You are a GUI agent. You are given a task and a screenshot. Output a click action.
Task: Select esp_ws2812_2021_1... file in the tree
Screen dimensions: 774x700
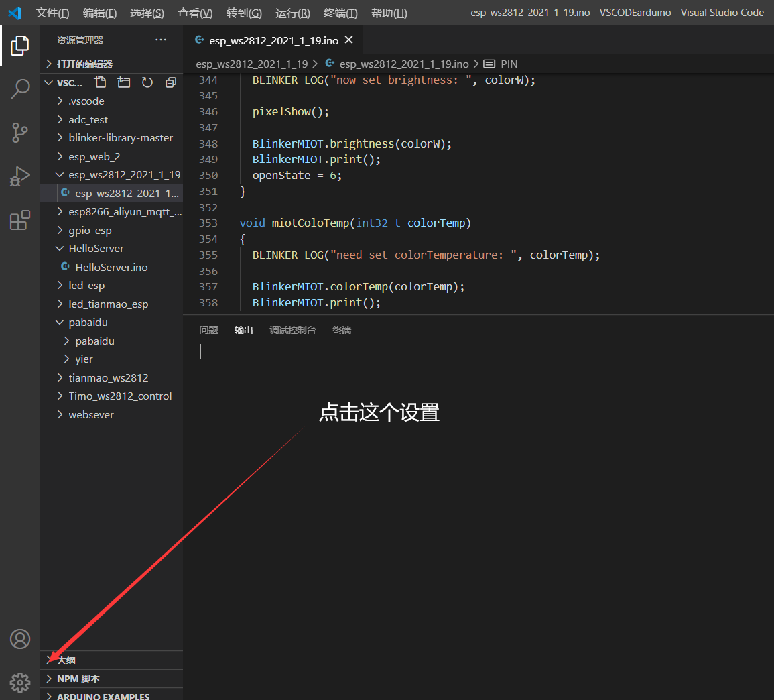111,194
